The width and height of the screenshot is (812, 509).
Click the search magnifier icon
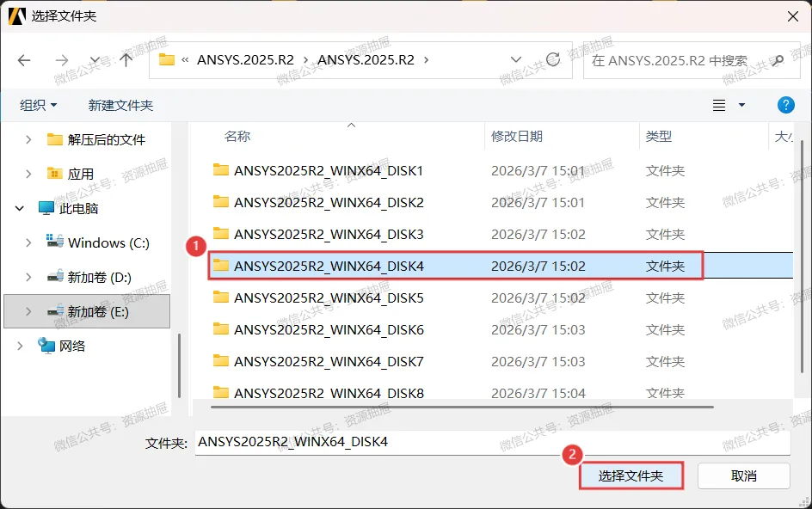coord(777,60)
